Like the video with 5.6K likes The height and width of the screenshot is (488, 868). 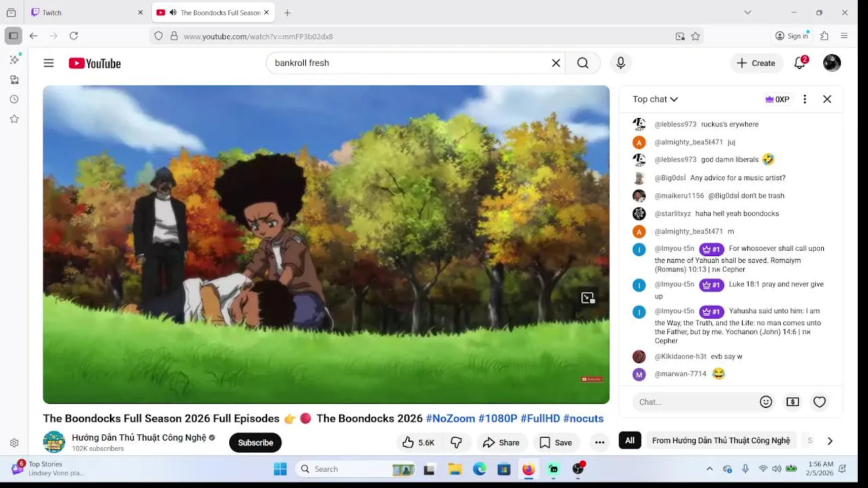418,443
